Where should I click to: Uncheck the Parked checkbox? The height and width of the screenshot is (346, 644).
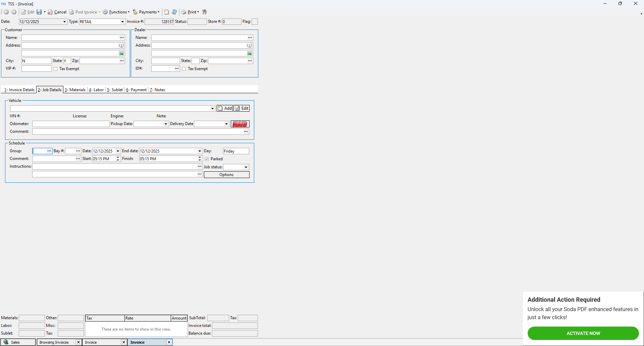207,159
